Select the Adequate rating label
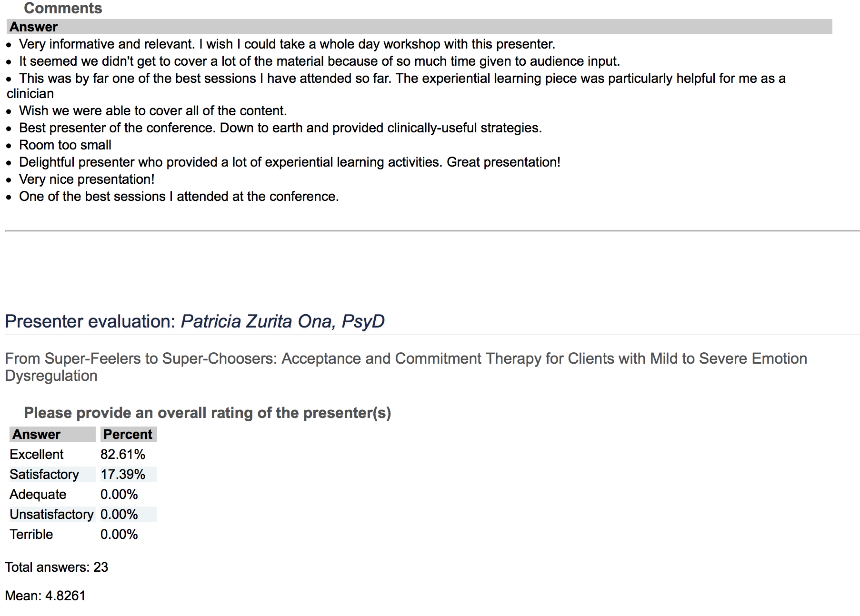This screenshot has width=860, height=616. click(x=38, y=494)
